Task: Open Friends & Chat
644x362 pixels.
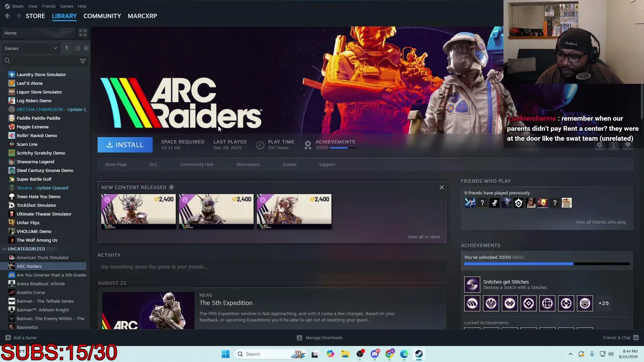Action: [620, 338]
